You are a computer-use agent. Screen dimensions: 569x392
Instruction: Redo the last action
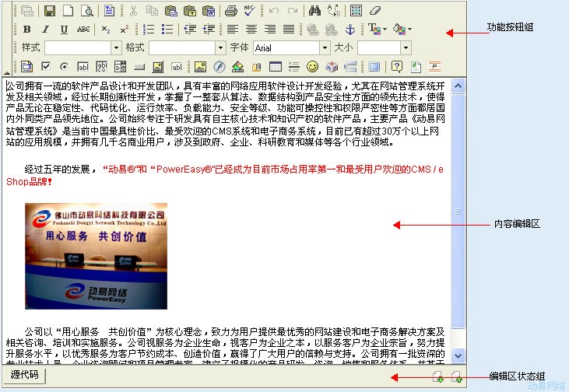[293, 11]
